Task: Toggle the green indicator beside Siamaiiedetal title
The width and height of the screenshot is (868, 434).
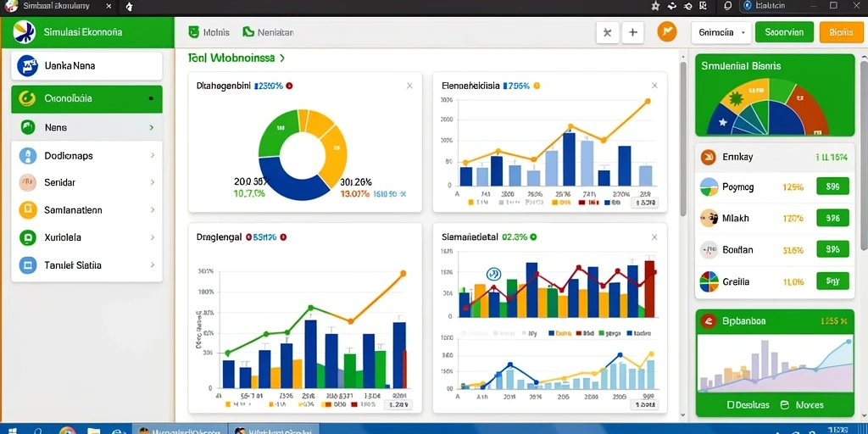Action: coord(534,237)
